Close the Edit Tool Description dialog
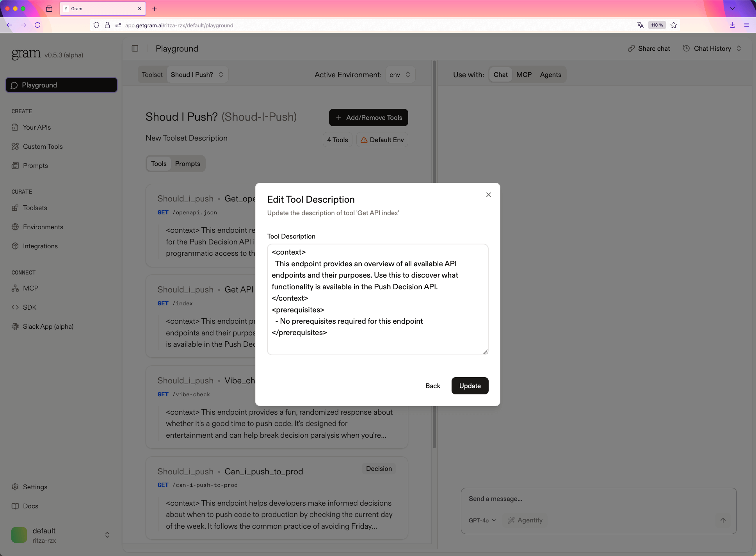 488,195
